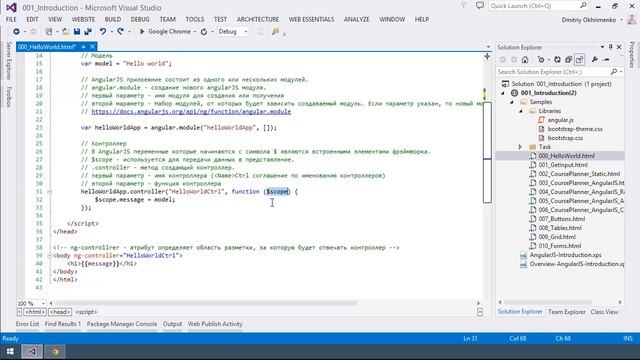The height and width of the screenshot is (360, 640).
Task: Click the search magnifier in Solution Explorer
Action: pyautogui.click(x=614, y=72)
